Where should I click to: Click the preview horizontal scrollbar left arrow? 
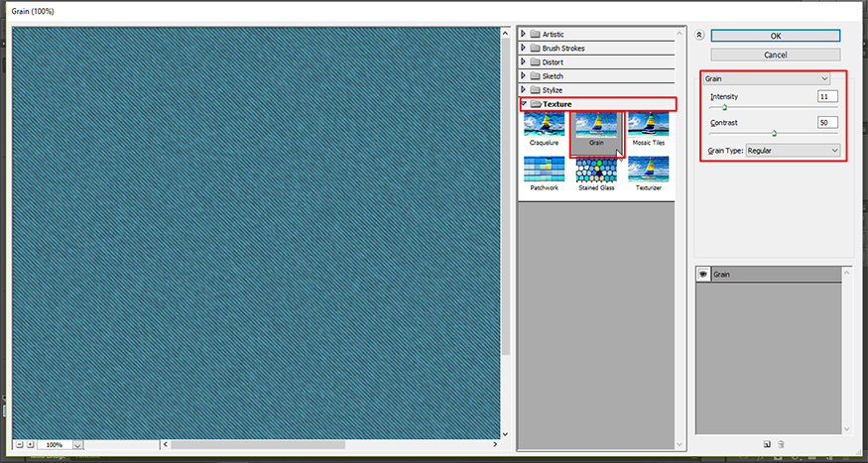click(x=165, y=444)
